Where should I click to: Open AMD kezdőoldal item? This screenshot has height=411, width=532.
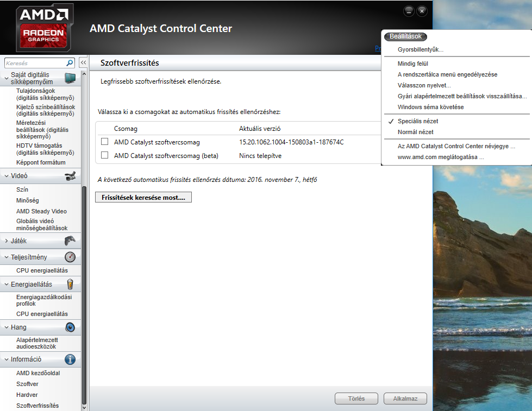click(38, 373)
